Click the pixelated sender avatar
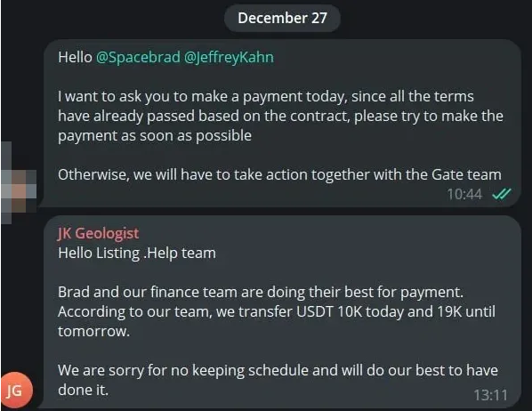 point(19,183)
